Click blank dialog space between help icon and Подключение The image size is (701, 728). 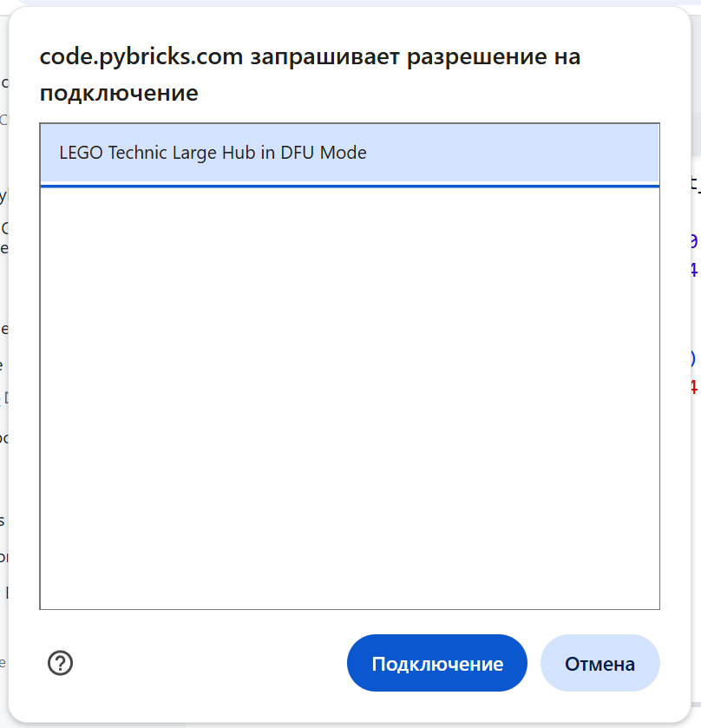208,664
